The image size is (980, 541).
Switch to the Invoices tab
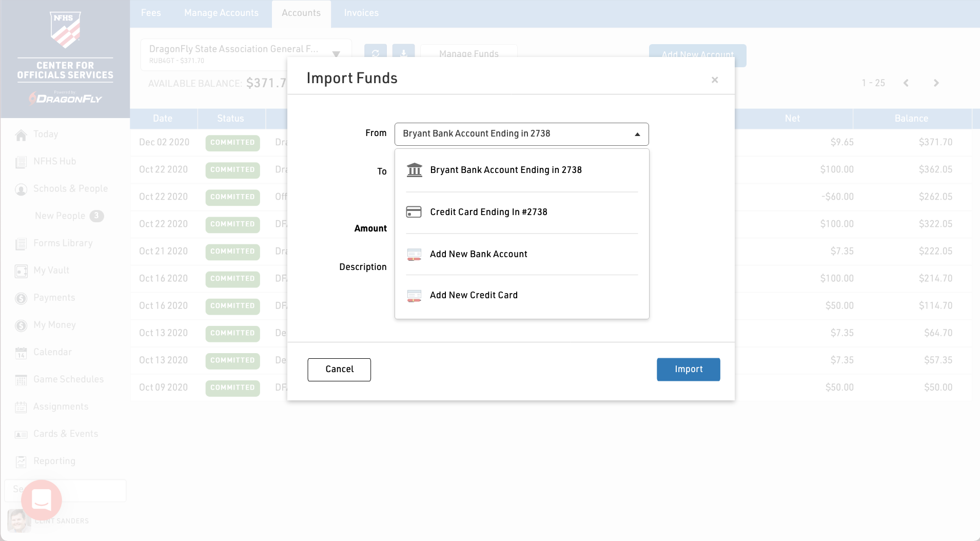[361, 13]
